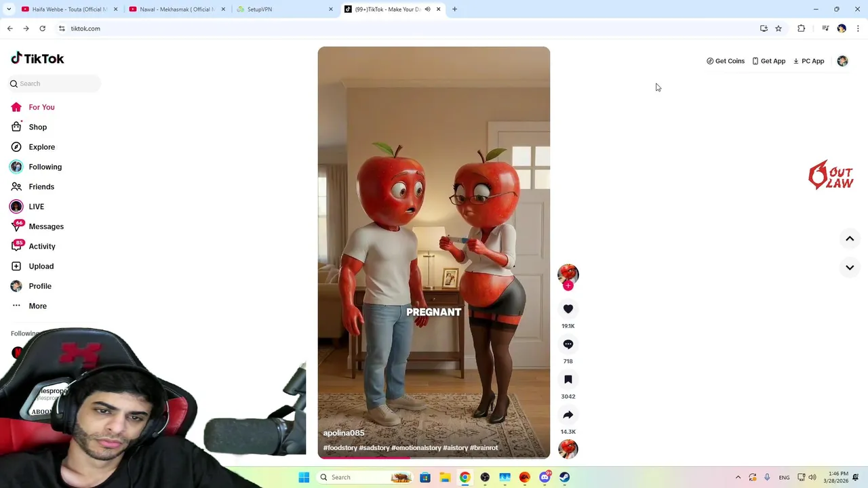Image resolution: width=868 pixels, height=488 pixels.
Task: Share the video using the arrow icon
Action: pos(568,415)
